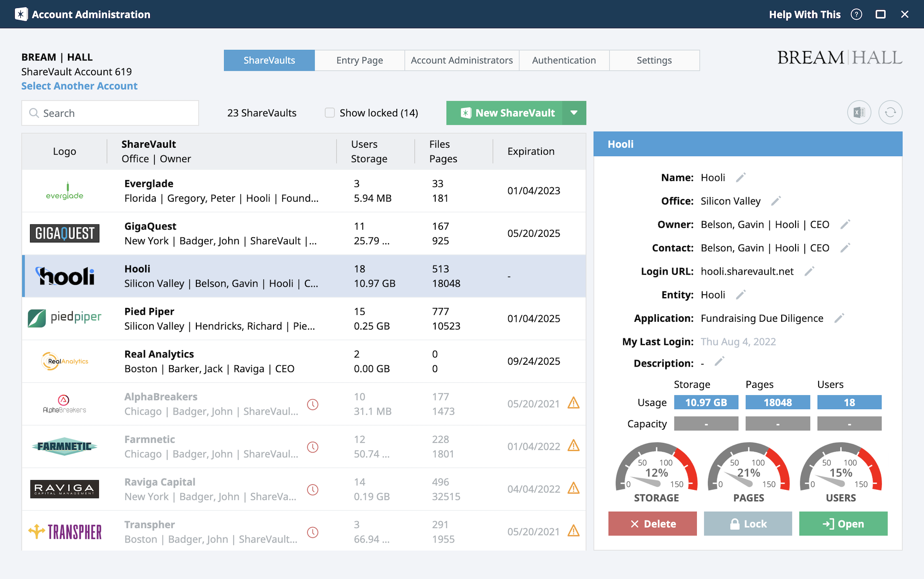
Task: Click the Entry Page tab
Action: pos(359,60)
